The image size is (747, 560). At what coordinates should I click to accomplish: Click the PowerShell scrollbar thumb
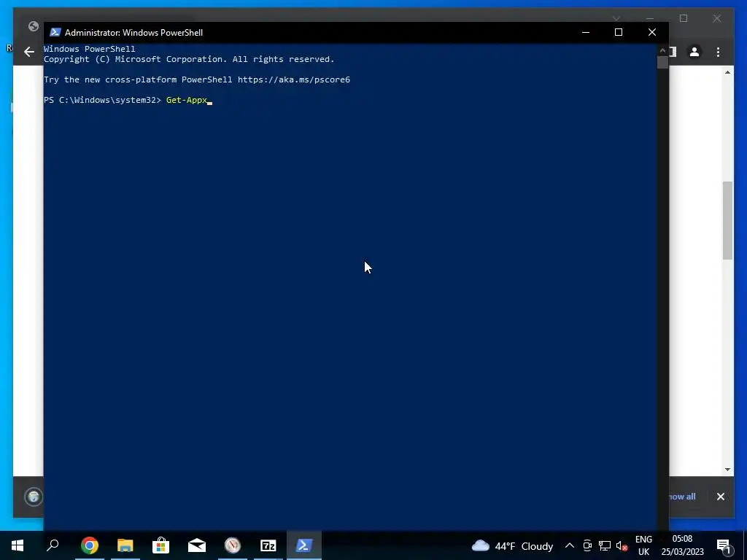pos(662,63)
